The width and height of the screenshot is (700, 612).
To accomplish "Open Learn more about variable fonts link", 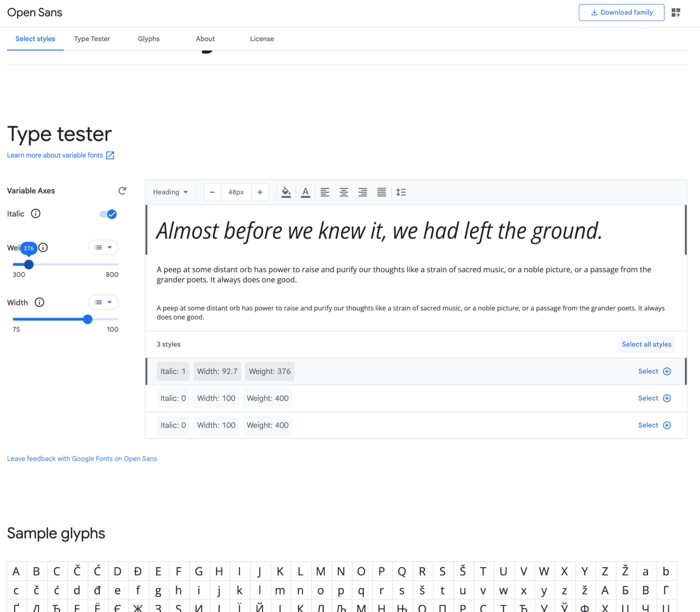I will (55, 155).
